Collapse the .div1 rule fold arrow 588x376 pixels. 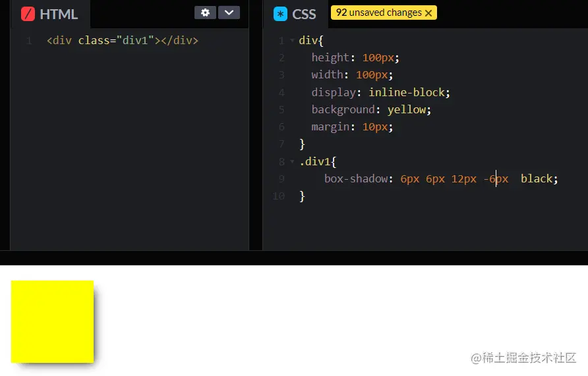292,161
